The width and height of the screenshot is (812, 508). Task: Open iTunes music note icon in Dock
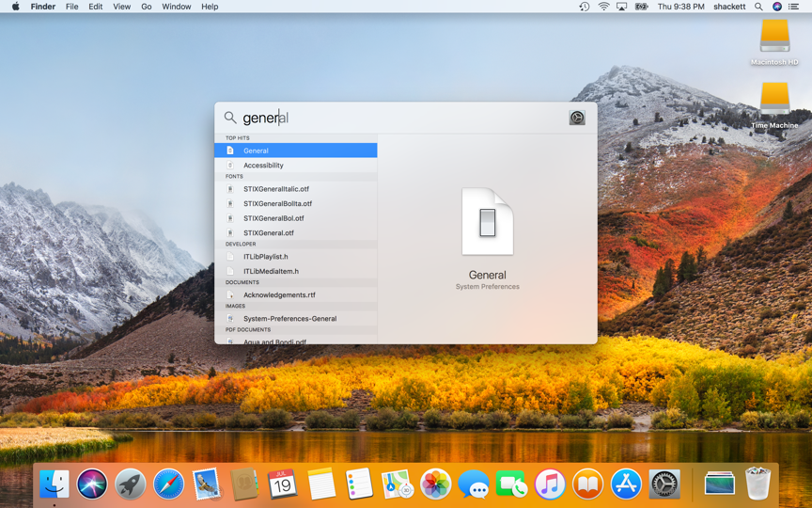pyautogui.click(x=550, y=484)
